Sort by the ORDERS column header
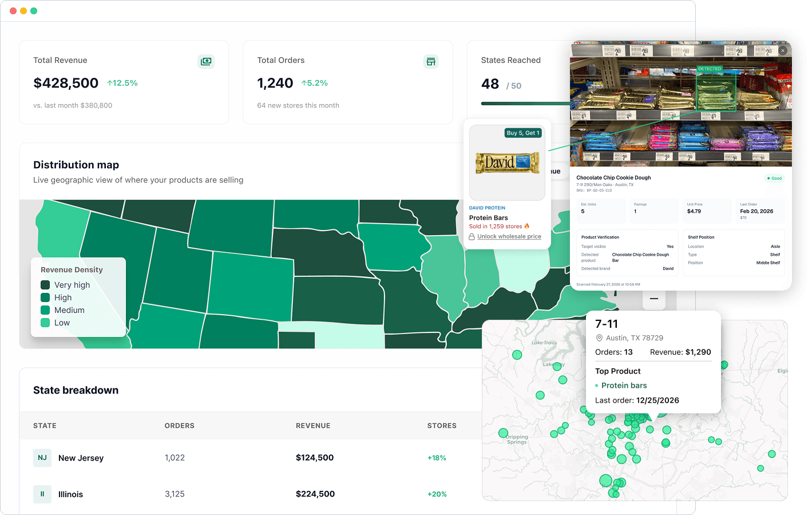812x524 pixels. (179, 426)
